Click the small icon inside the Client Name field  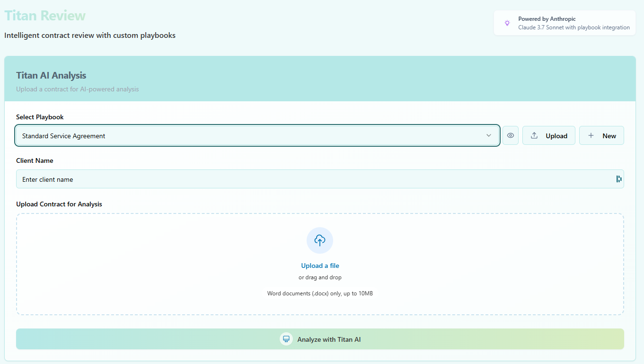point(618,179)
